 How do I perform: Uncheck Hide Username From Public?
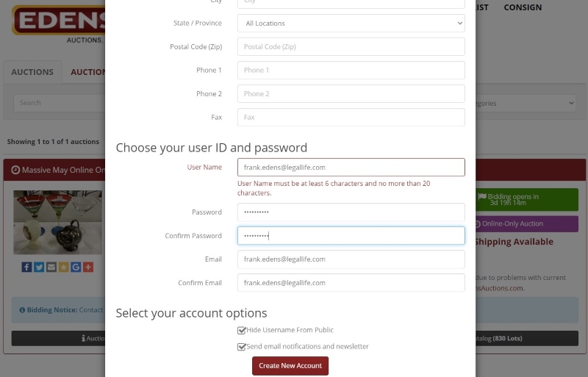click(x=242, y=330)
